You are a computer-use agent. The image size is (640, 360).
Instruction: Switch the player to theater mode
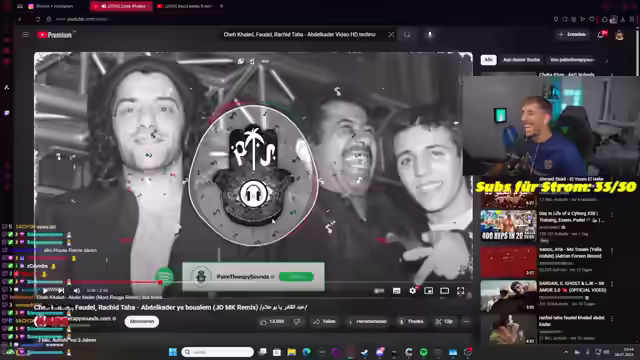[x=444, y=291]
